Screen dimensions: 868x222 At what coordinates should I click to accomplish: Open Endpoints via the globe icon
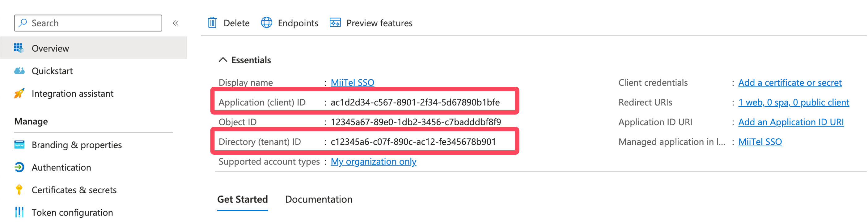click(x=267, y=23)
